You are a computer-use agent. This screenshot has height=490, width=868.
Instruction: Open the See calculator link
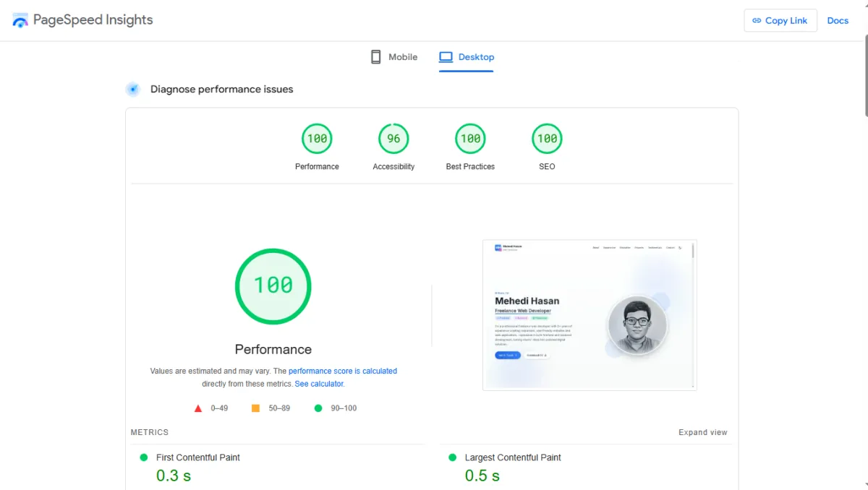319,384
